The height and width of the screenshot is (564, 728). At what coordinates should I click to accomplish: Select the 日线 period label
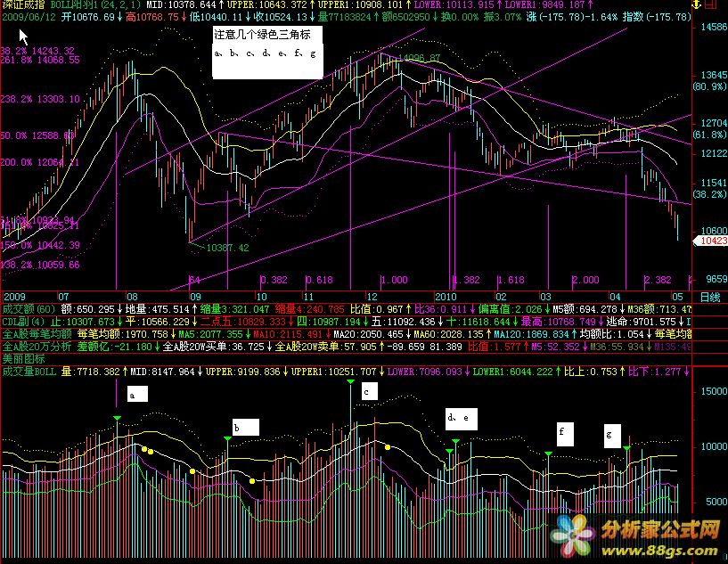pyautogui.click(x=710, y=296)
